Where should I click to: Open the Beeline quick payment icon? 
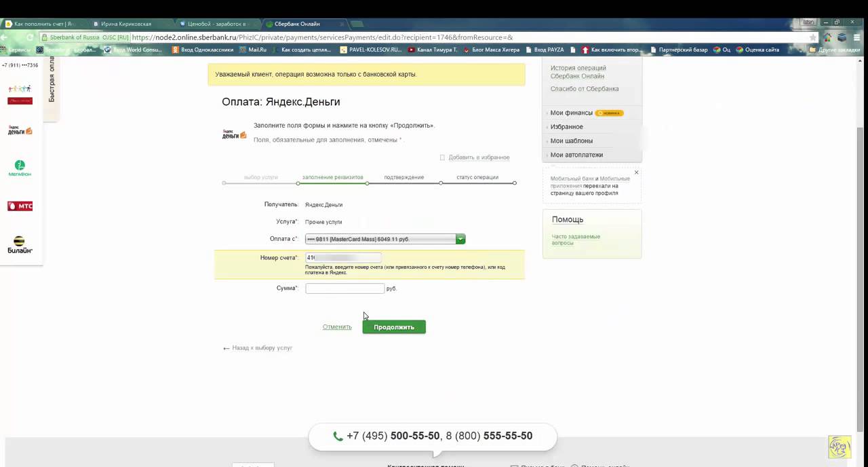coord(20,245)
